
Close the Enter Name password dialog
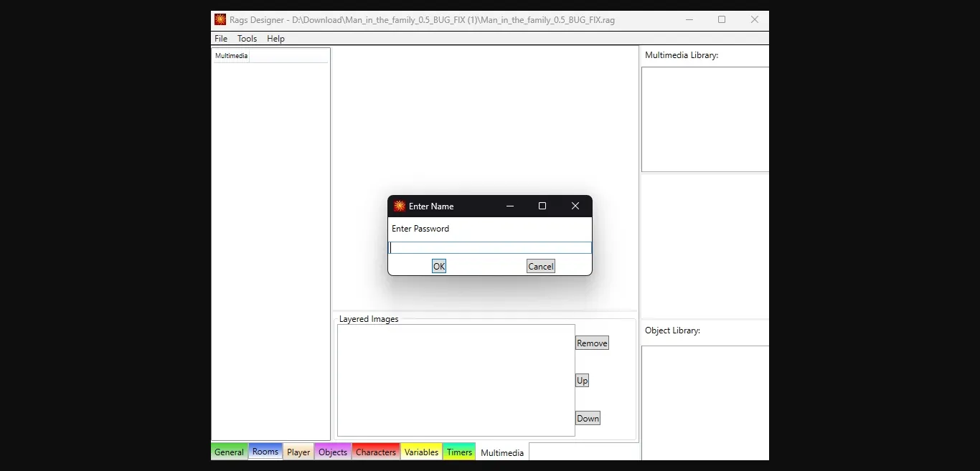tap(575, 206)
